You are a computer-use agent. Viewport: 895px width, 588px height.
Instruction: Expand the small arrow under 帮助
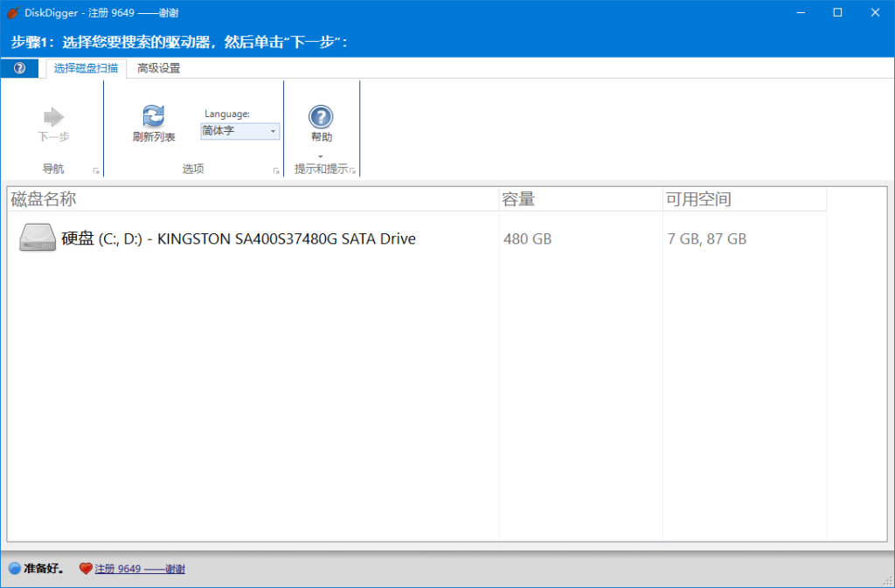(321, 157)
